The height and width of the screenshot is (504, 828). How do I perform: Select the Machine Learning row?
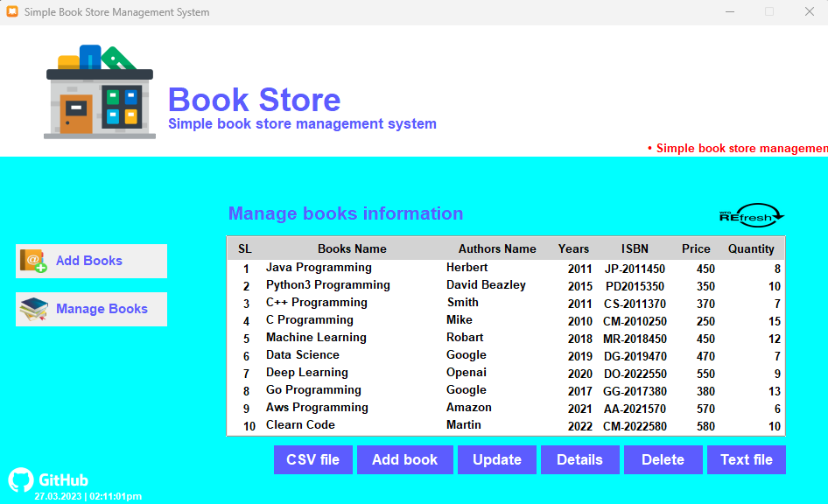(506, 339)
